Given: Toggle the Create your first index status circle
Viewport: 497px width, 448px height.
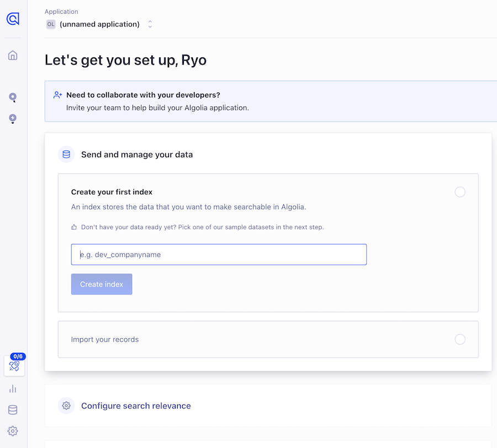Looking at the screenshot, I should (x=460, y=192).
